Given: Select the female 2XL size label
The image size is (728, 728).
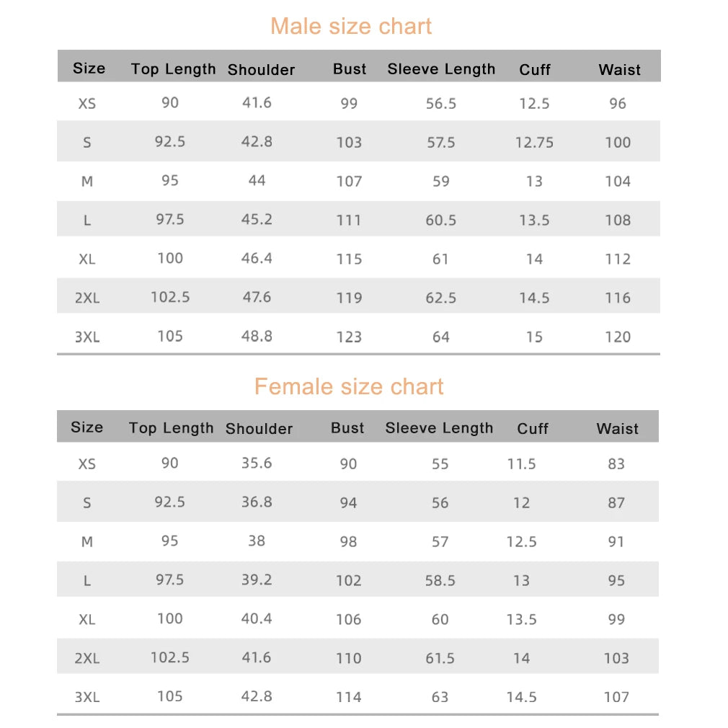Looking at the screenshot, I should click(87, 658).
